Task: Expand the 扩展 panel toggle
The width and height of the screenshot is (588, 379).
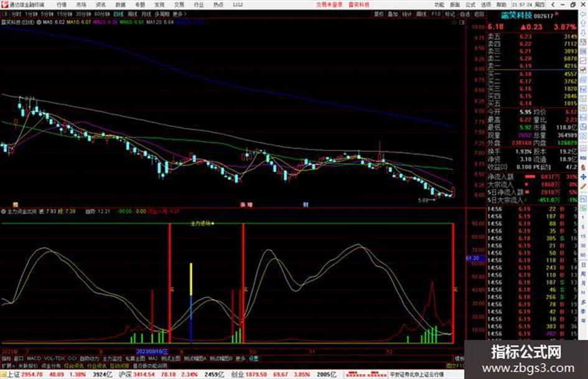Action: (8, 365)
